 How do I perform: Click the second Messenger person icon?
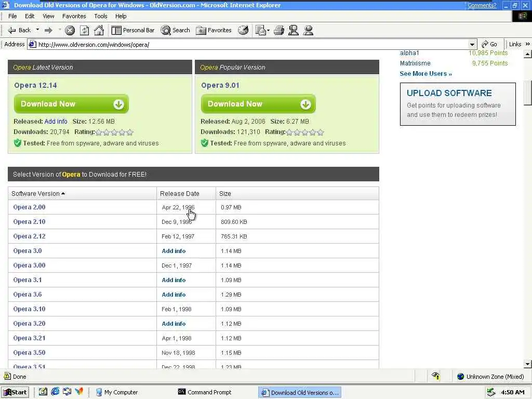(x=308, y=30)
